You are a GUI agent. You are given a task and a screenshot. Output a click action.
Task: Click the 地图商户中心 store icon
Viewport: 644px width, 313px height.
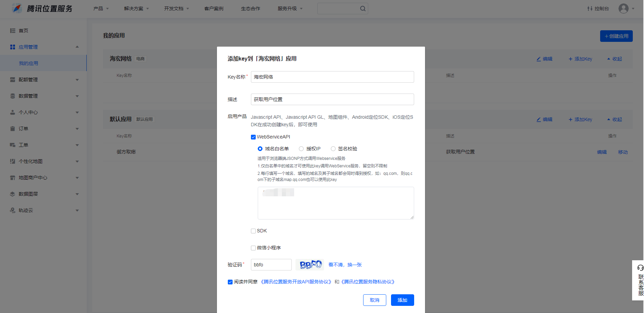point(13,178)
